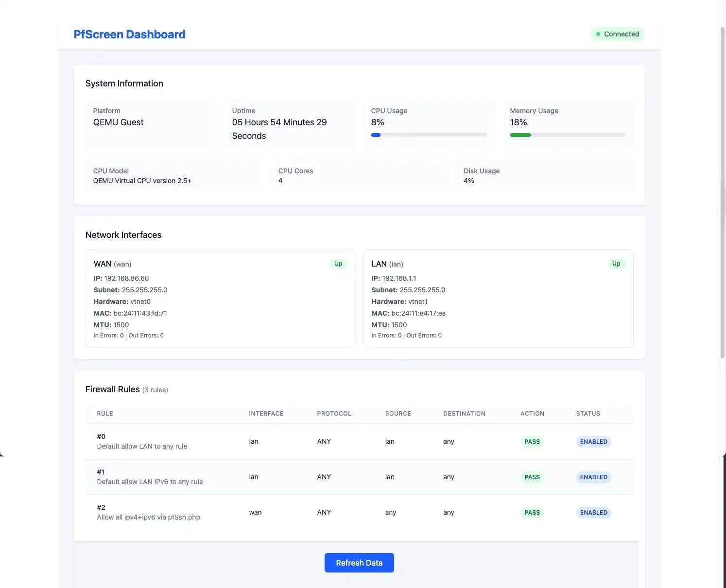This screenshot has height=588, width=726.
Task: Click the Status column header
Action: (588, 414)
